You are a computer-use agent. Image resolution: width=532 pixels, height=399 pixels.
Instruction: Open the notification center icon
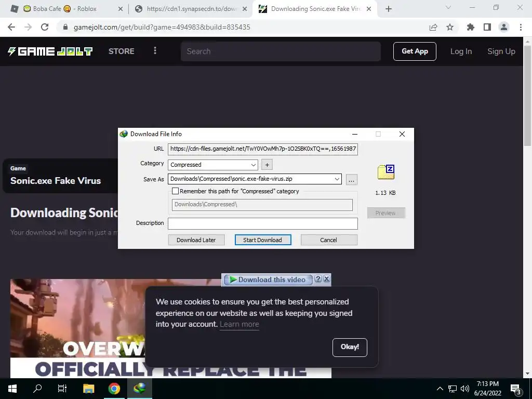click(516, 389)
